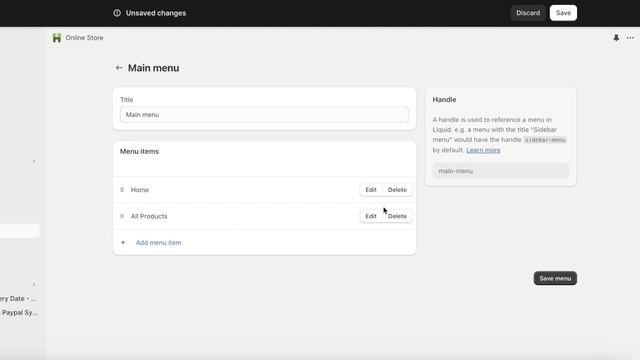
Task: Discard the unsaved changes
Action: tap(528, 13)
